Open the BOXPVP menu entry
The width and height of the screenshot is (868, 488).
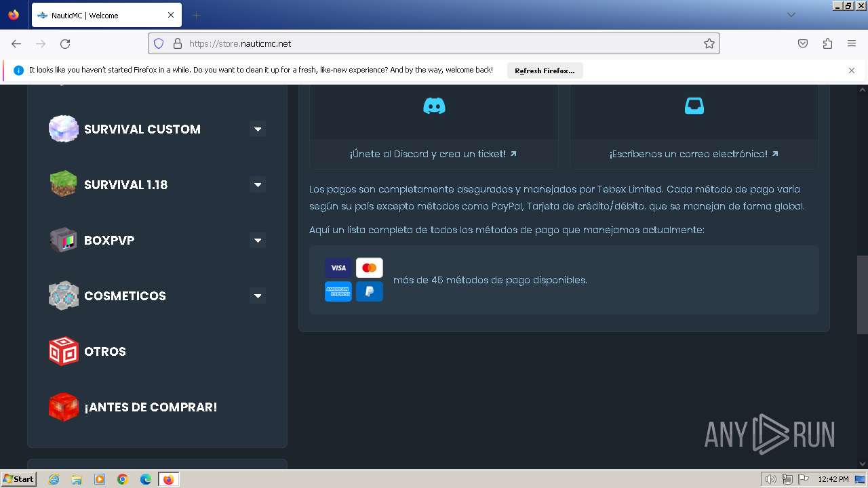pos(109,240)
